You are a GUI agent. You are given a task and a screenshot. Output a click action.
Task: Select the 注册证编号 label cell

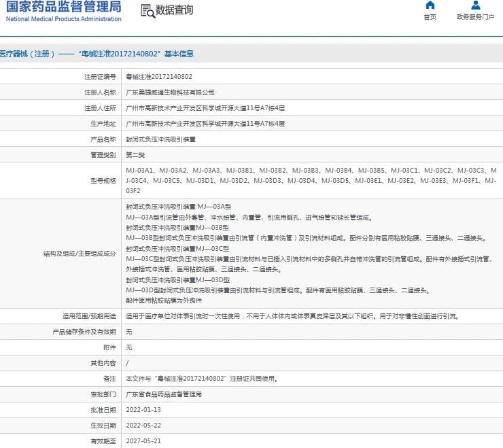(100, 77)
